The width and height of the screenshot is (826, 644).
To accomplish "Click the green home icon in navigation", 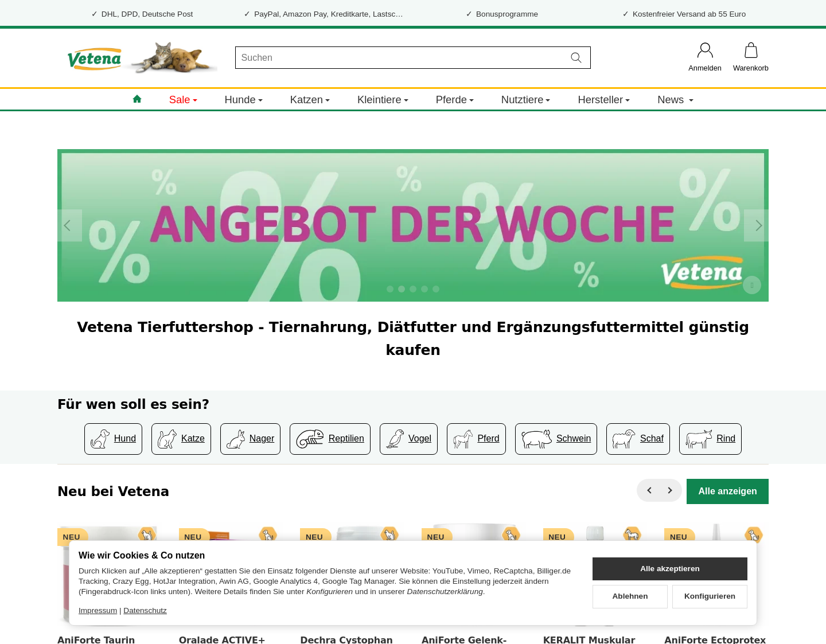I will (137, 99).
